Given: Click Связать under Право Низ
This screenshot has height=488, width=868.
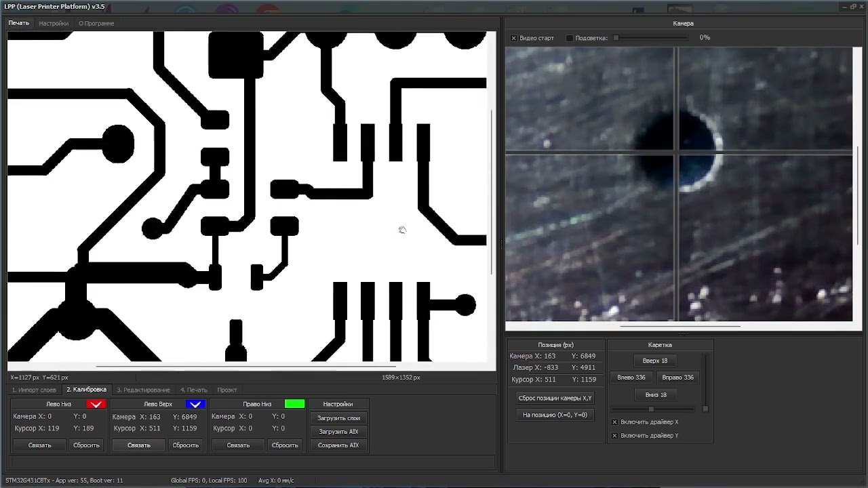Looking at the screenshot, I should 238,445.
